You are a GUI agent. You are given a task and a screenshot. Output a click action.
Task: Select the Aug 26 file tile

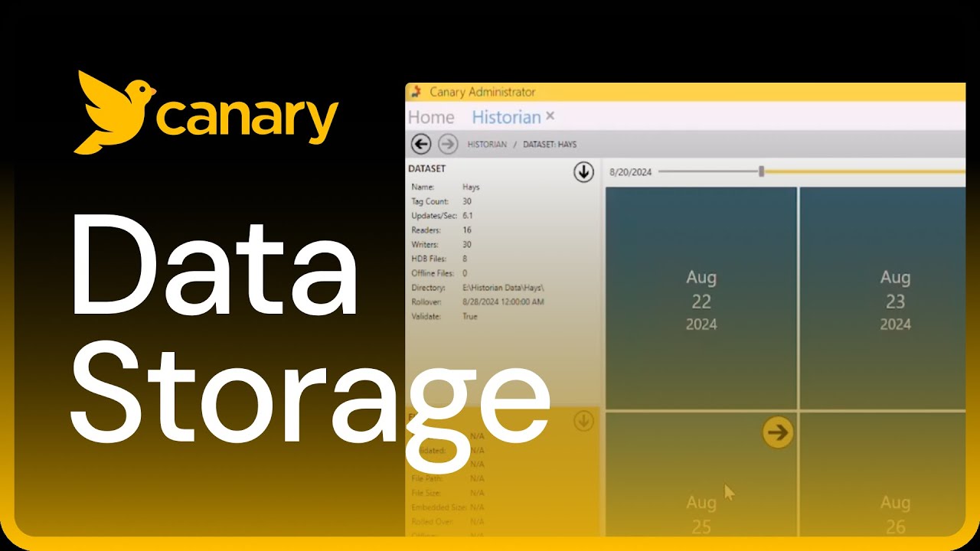click(883, 474)
